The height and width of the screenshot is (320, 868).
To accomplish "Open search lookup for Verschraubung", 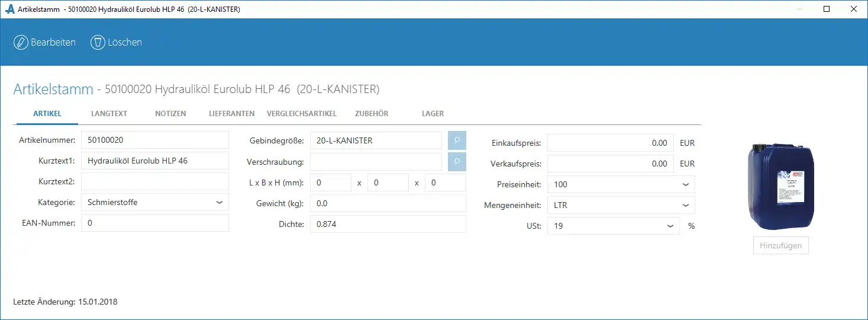I will click(x=457, y=162).
